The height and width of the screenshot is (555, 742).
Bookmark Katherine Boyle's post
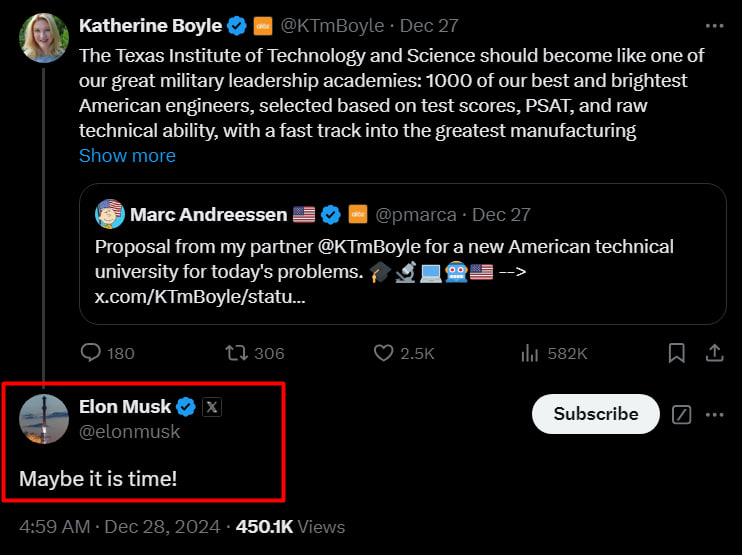(x=677, y=352)
